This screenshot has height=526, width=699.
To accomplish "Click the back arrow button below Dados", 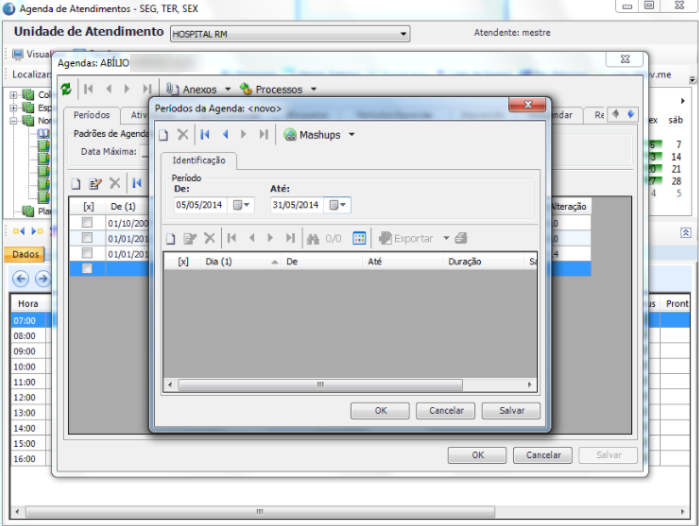I will [21, 279].
